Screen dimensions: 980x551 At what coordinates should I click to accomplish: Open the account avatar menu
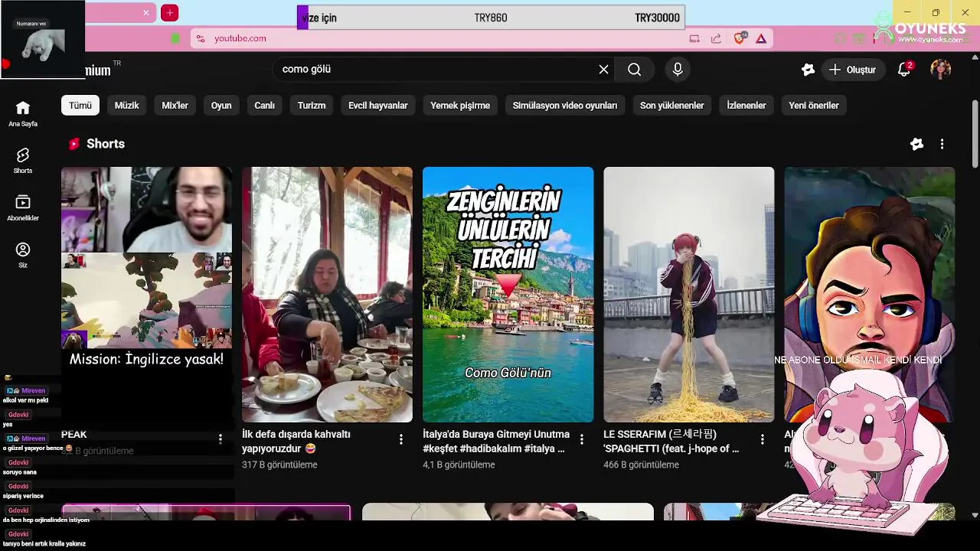pyautogui.click(x=941, y=70)
